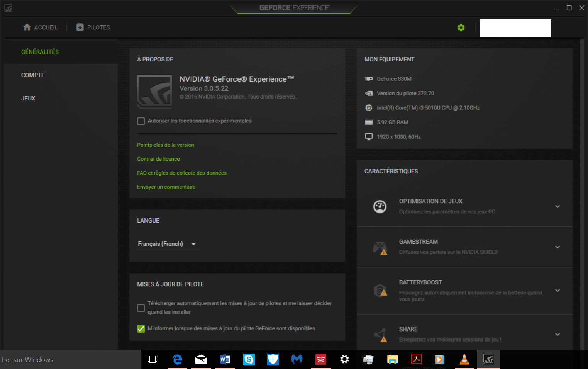This screenshot has height=369, width=588.
Task: Click Version du pilote 372.70 text
Action: [405, 93]
